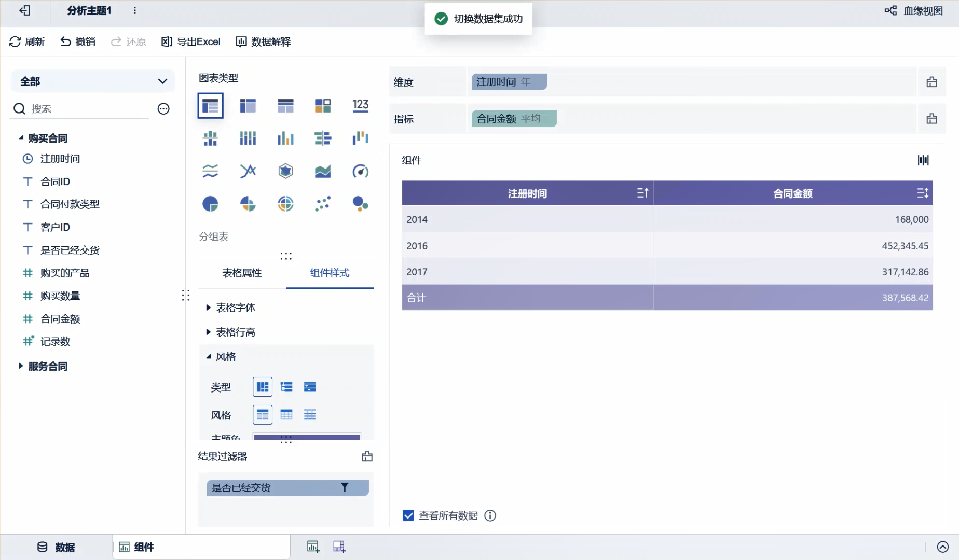The image size is (959, 560).
Task: Collapse the 购买合同 table node
Action: coord(21,138)
